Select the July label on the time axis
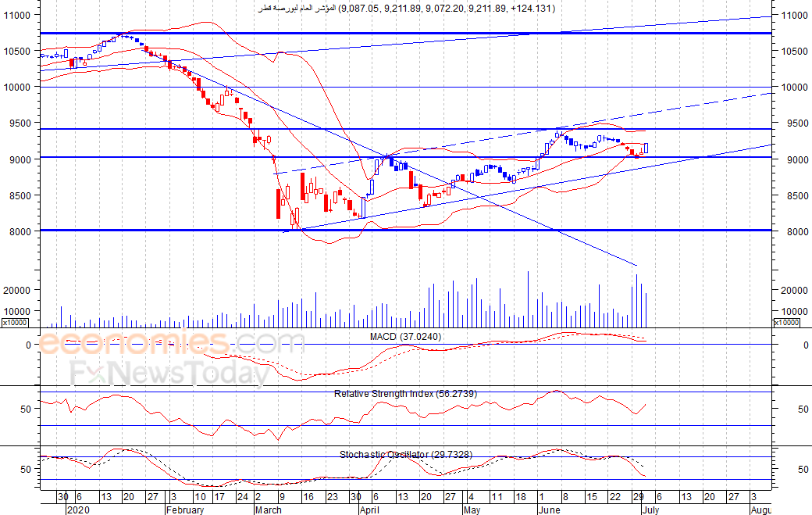Viewport: 812px width, 515px height. coord(650,510)
